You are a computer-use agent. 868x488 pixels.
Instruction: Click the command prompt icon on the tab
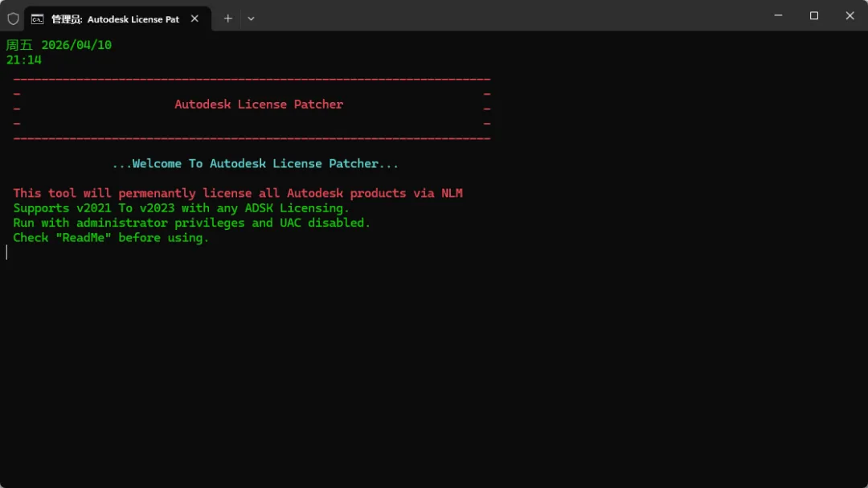coord(37,19)
